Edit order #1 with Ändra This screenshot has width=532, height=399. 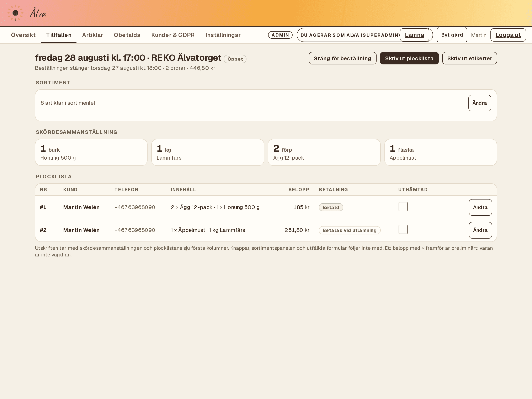tap(480, 207)
